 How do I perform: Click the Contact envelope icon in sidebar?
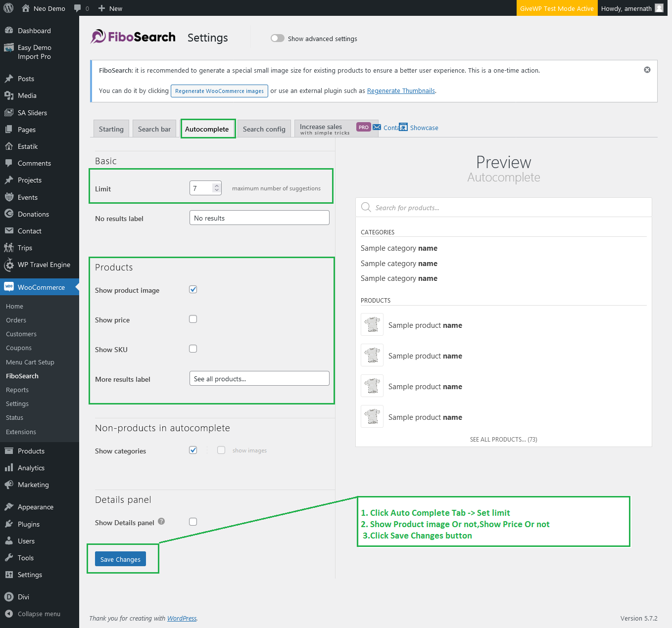coord(9,231)
